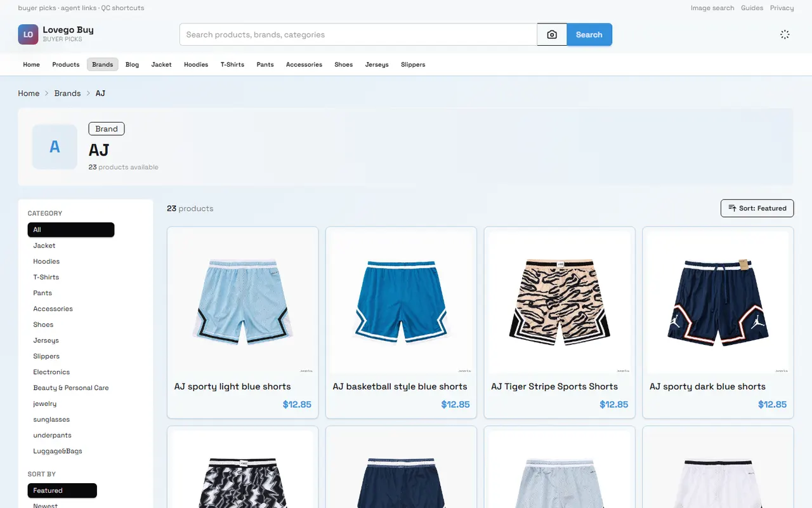Click the camera image search icon
The height and width of the screenshot is (508, 812).
tap(552, 34)
